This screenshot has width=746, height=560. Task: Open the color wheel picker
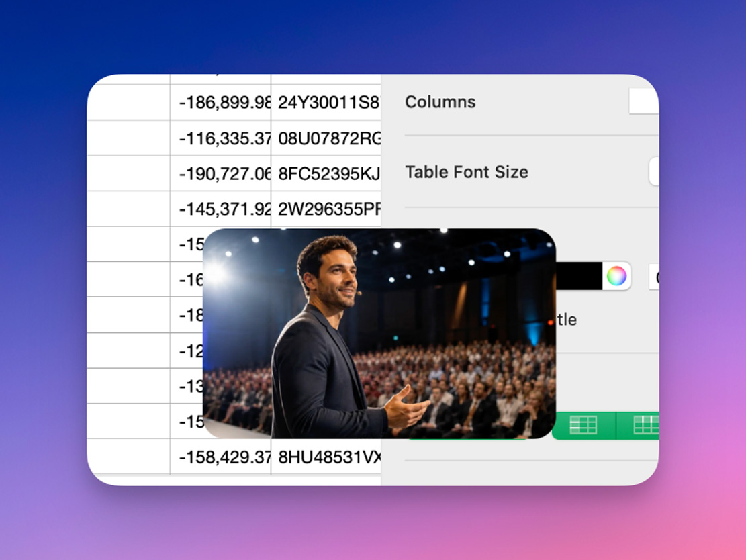coord(616,276)
